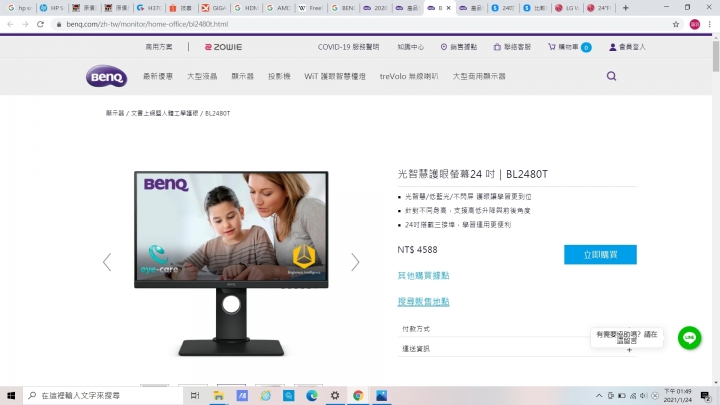Show the next product image
The width and height of the screenshot is (720, 405).
click(x=355, y=262)
